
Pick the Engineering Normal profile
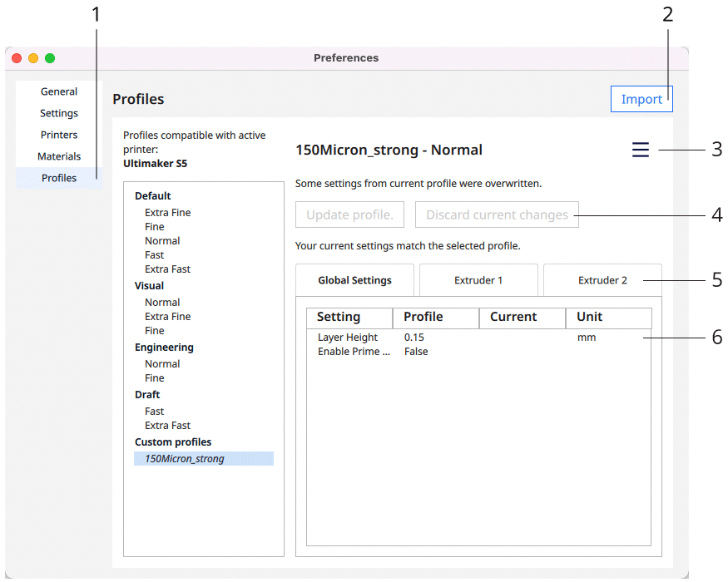pyautogui.click(x=162, y=364)
